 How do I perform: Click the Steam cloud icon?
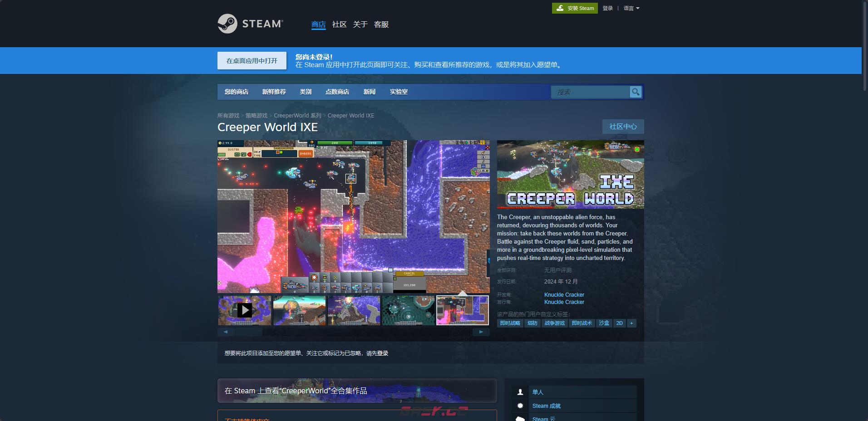[x=520, y=418]
